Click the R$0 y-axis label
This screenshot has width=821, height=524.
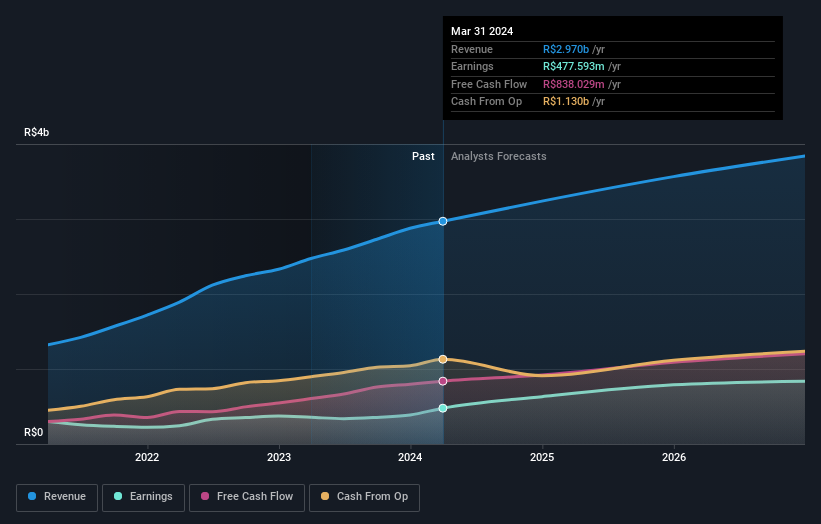34,432
